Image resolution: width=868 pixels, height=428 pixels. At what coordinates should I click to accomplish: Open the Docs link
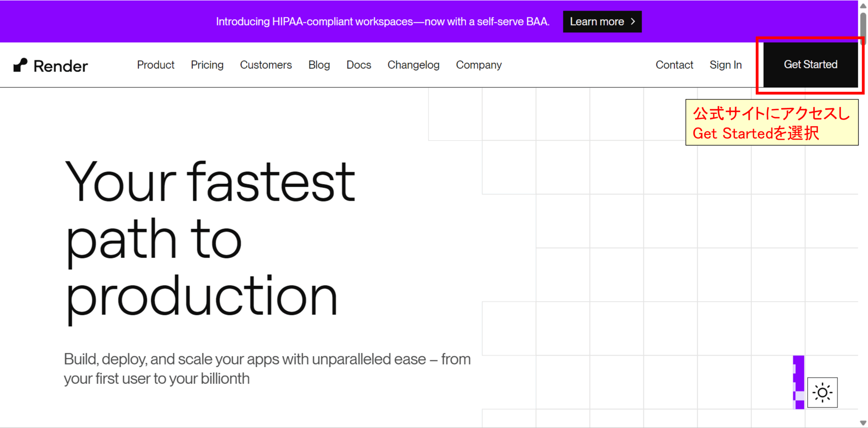click(x=359, y=65)
